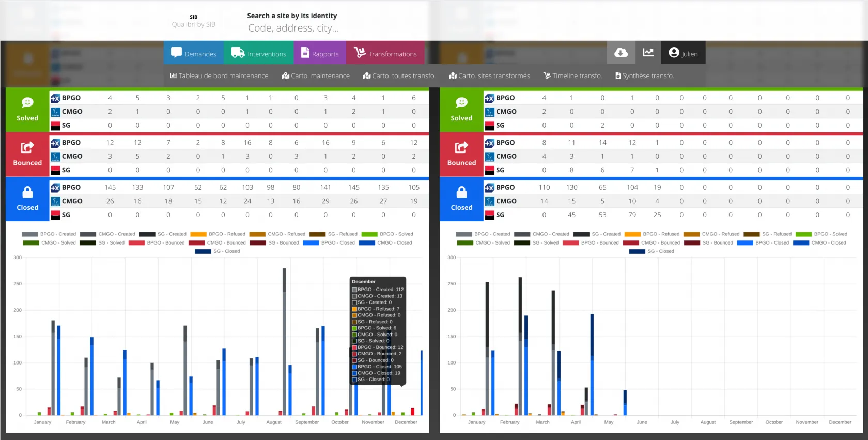This screenshot has height=440, width=868.
Task: Open the Carto. maintenance map link
Action: pos(316,75)
